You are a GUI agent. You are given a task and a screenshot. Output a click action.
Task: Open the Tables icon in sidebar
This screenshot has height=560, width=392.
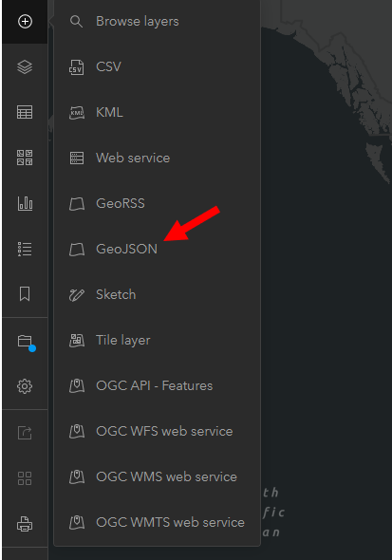[x=25, y=112]
